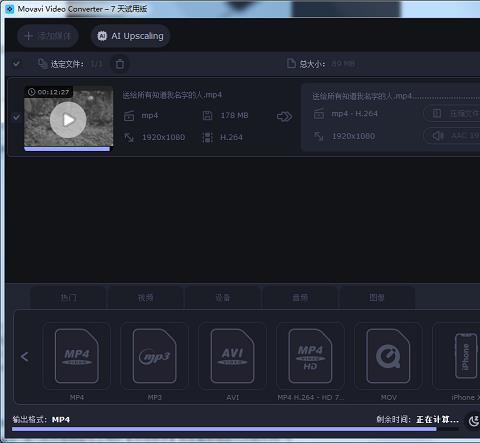Image resolution: width=480 pixels, height=443 pixels.
Task: Open the AAC audio track dropdown
Action: 452,136
